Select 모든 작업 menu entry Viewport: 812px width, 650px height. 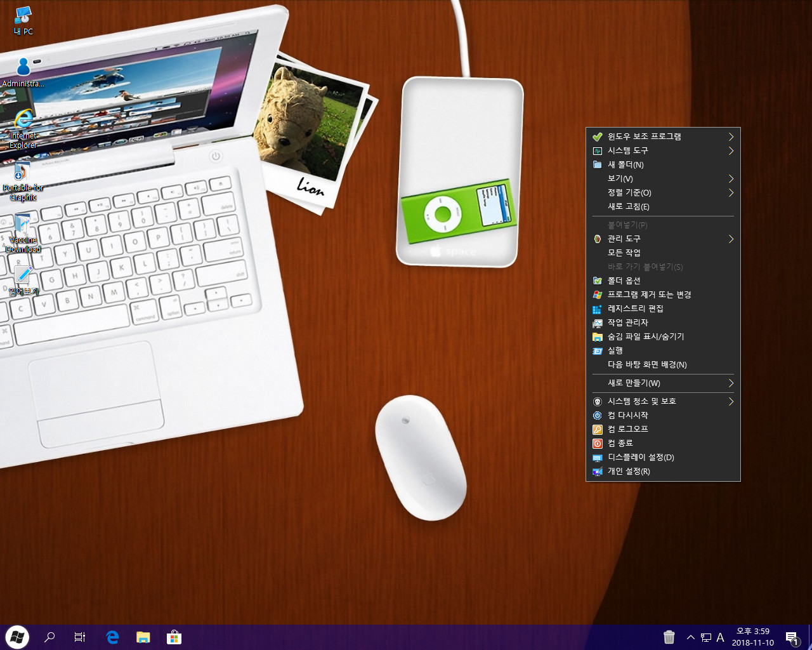[663, 253]
